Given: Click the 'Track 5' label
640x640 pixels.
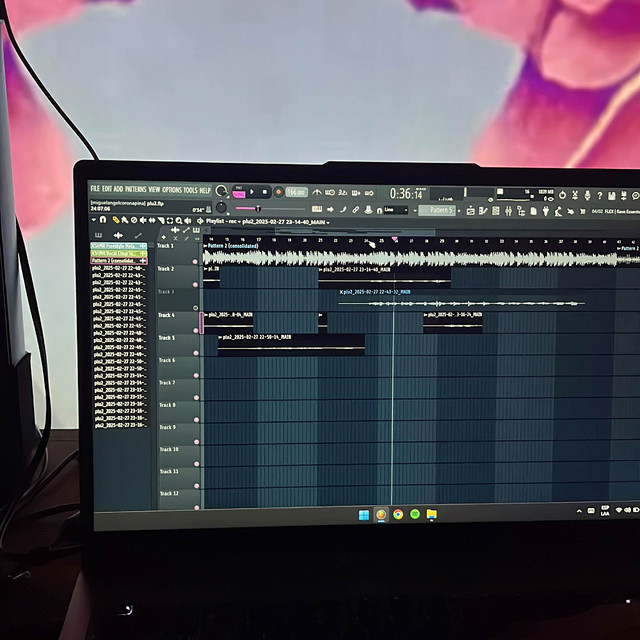Looking at the screenshot, I should coord(167,338).
